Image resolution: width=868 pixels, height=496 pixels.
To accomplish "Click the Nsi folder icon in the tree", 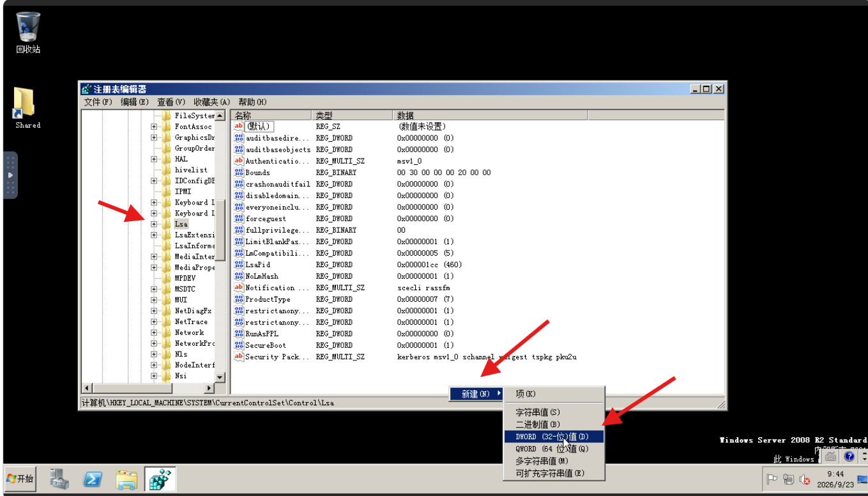I will point(166,376).
